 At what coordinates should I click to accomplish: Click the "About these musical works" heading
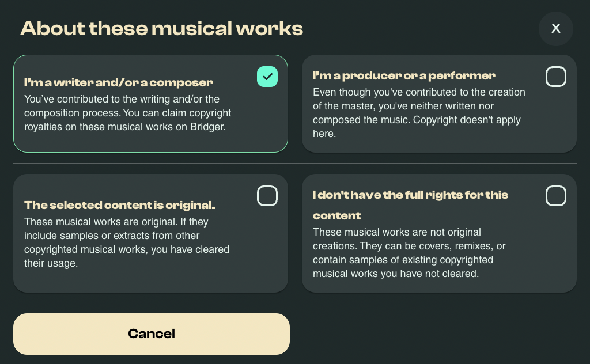[161, 28]
